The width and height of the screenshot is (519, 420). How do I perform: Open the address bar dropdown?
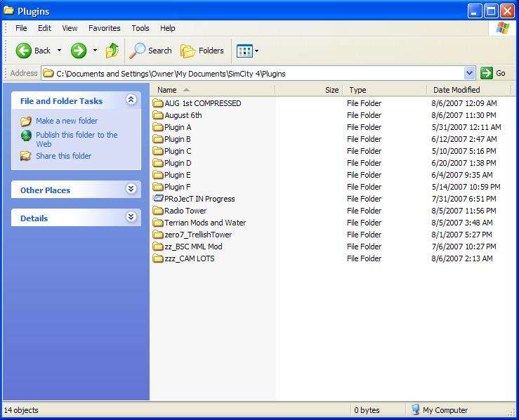[x=469, y=73]
